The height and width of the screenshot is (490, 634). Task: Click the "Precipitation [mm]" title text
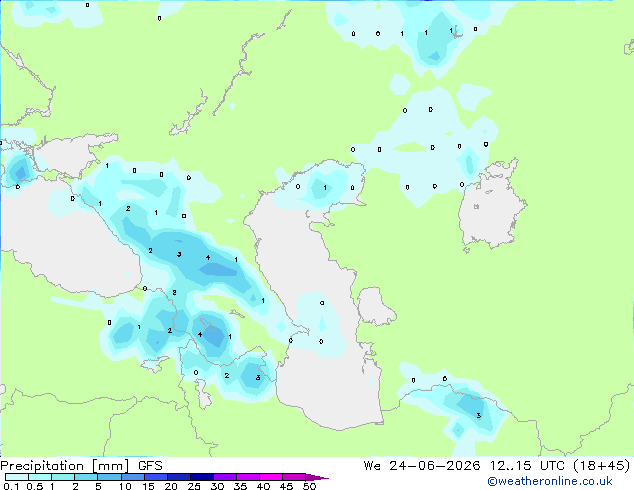(65, 466)
